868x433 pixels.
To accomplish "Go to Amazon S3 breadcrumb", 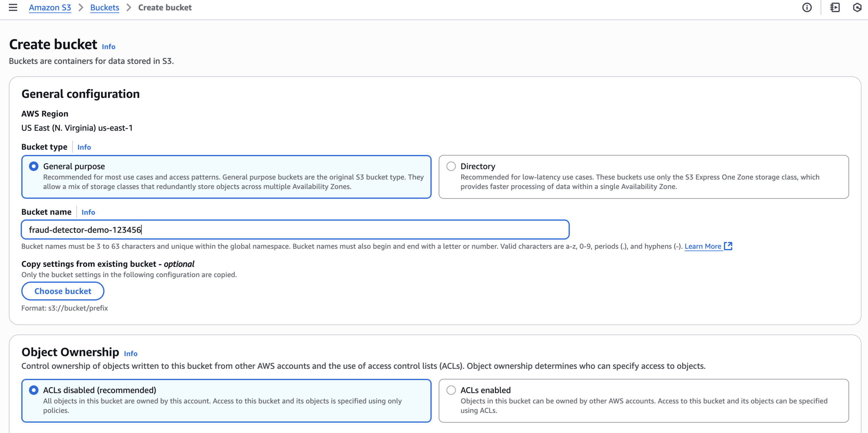I will (x=50, y=8).
